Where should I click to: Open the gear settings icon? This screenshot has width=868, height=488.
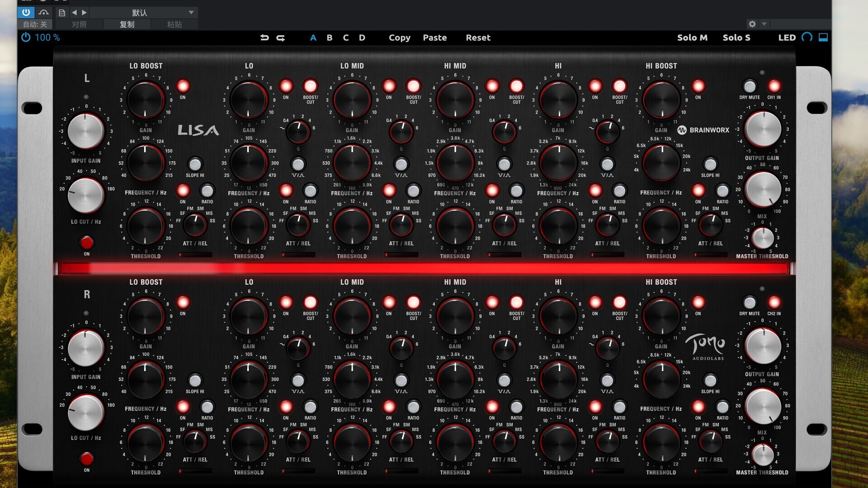[x=752, y=24]
